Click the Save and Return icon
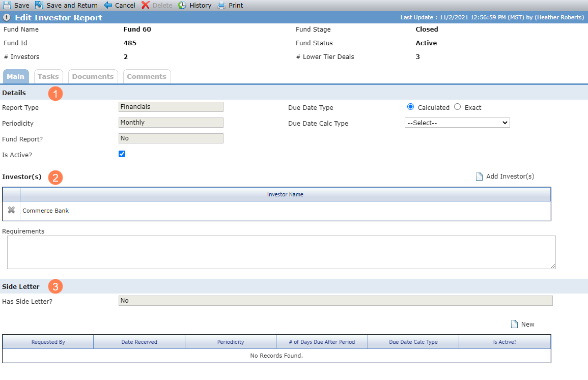The height and width of the screenshot is (380, 588). 39,5
